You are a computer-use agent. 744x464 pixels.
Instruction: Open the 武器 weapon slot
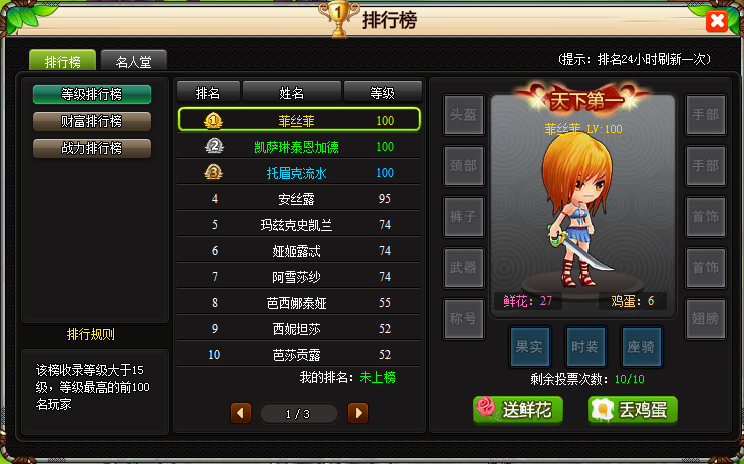tap(464, 268)
